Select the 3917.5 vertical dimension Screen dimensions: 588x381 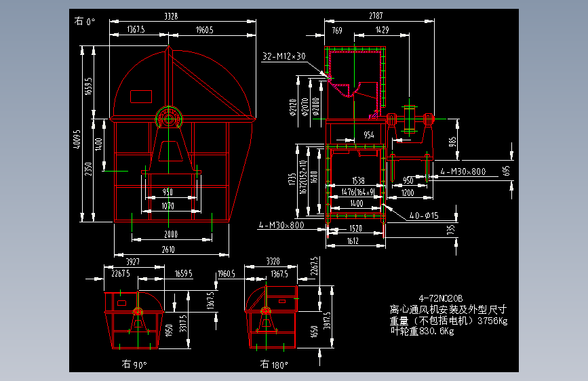328,321
